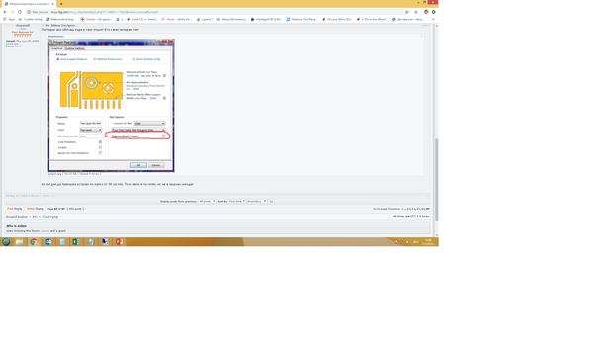Open the Софтуер breadcrumb link

pos(50,217)
